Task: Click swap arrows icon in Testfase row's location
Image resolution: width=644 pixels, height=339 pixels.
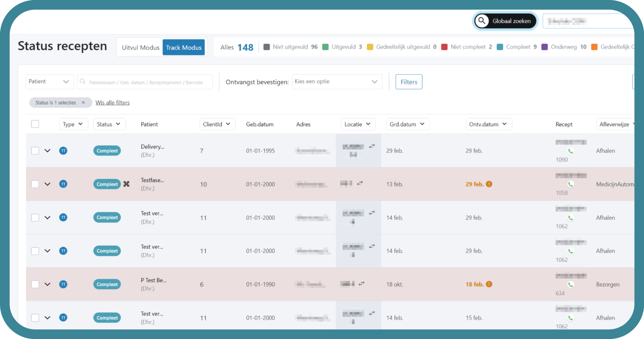Action: click(x=360, y=183)
